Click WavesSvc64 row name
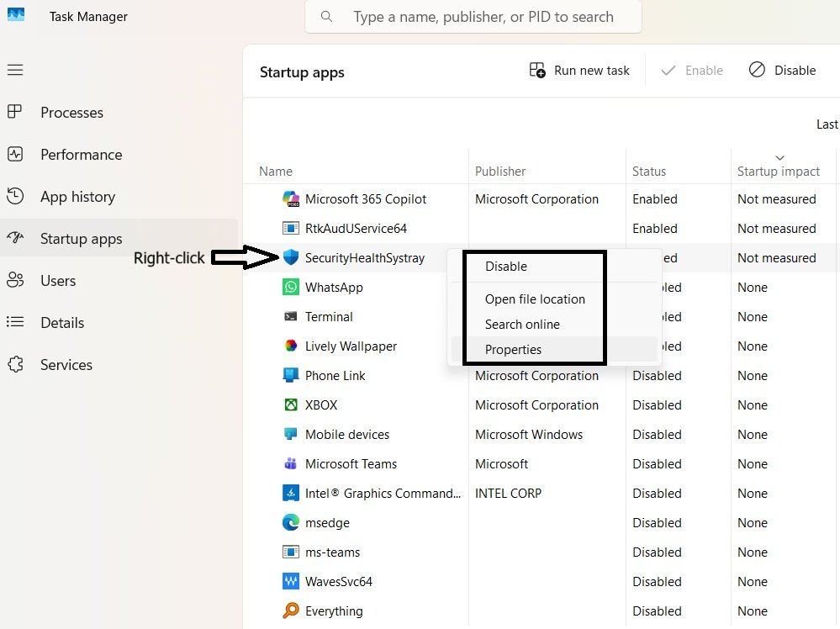The width and height of the screenshot is (840, 629). click(339, 582)
